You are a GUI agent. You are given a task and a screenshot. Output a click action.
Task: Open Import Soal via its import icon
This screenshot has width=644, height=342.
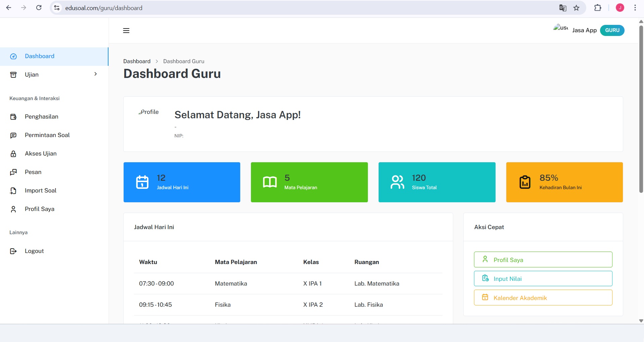(13, 190)
